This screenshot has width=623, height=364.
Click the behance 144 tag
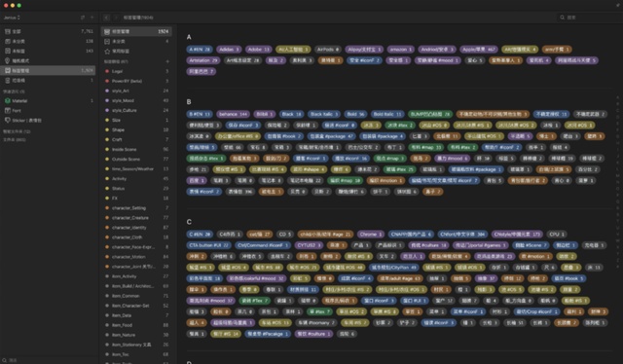pos(234,114)
